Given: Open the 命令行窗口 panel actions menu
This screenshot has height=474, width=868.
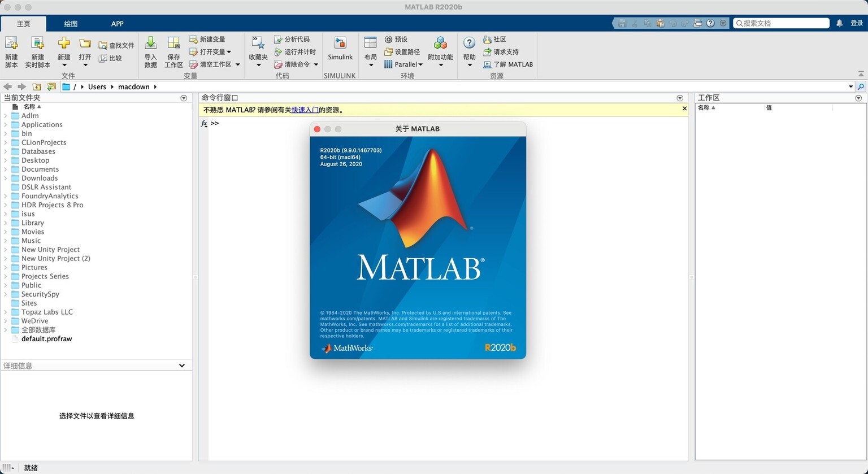Looking at the screenshot, I should (x=680, y=98).
